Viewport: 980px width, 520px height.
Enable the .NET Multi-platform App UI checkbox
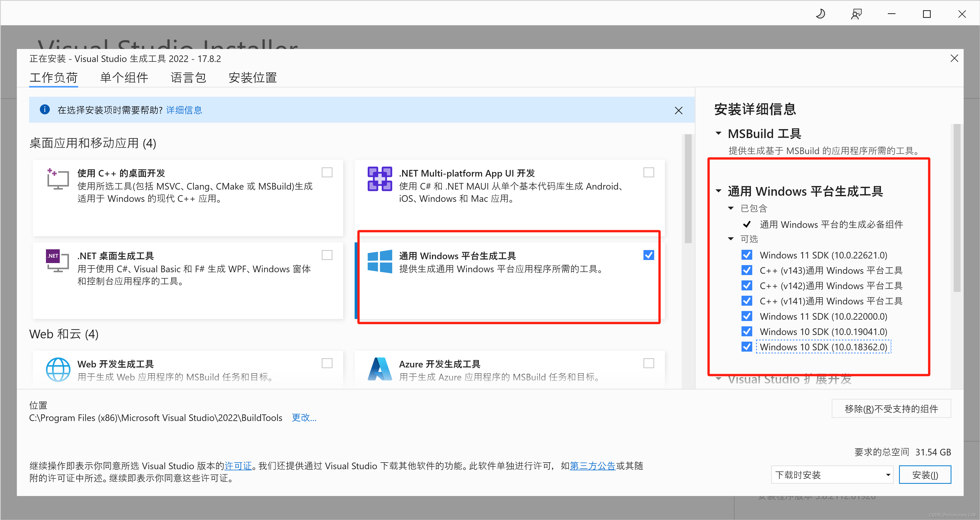(x=649, y=172)
